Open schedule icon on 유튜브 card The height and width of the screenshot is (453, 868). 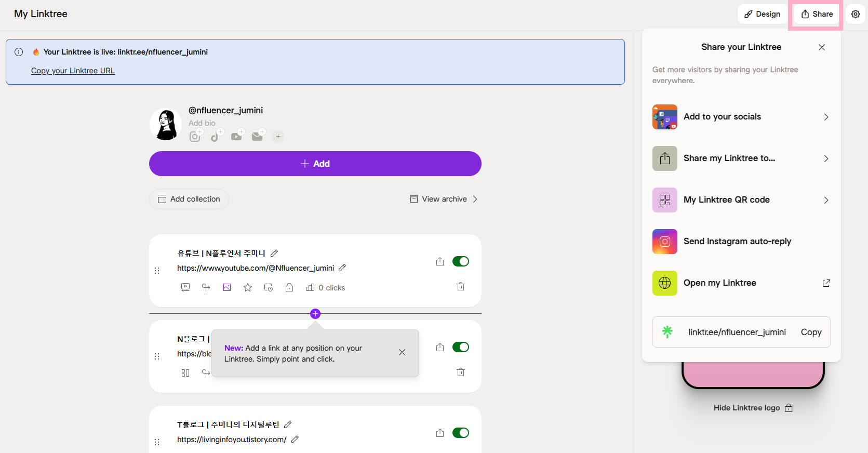click(269, 287)
